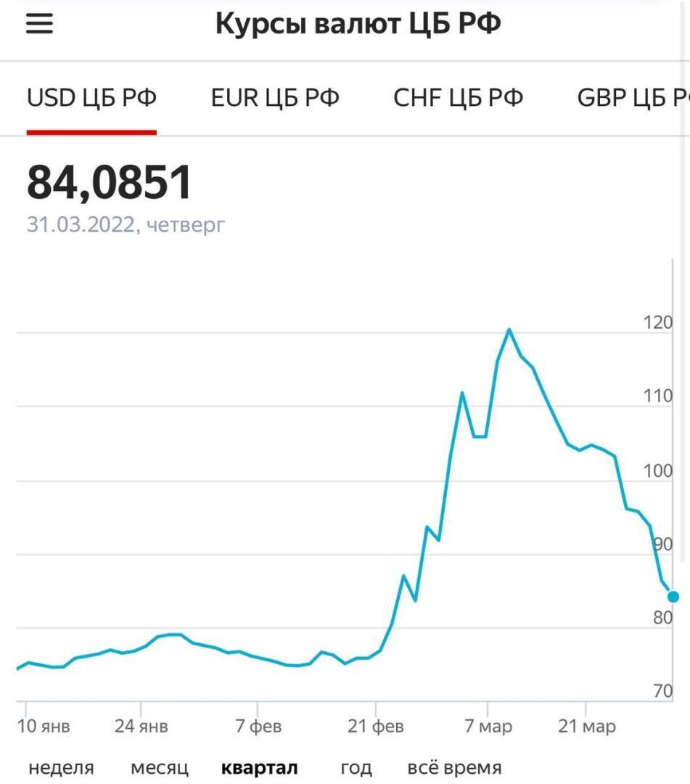Click the 21 мар axis label
The image size is (690, 784).
pos(588,726)
